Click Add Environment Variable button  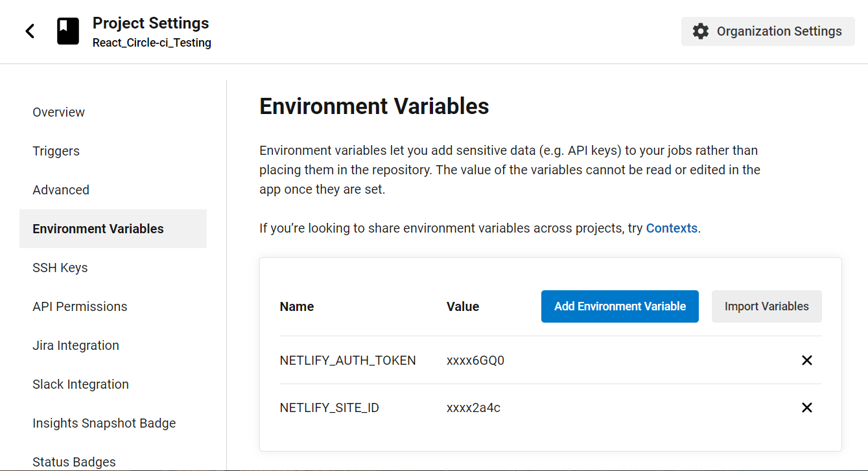click(x=620, y=306)
